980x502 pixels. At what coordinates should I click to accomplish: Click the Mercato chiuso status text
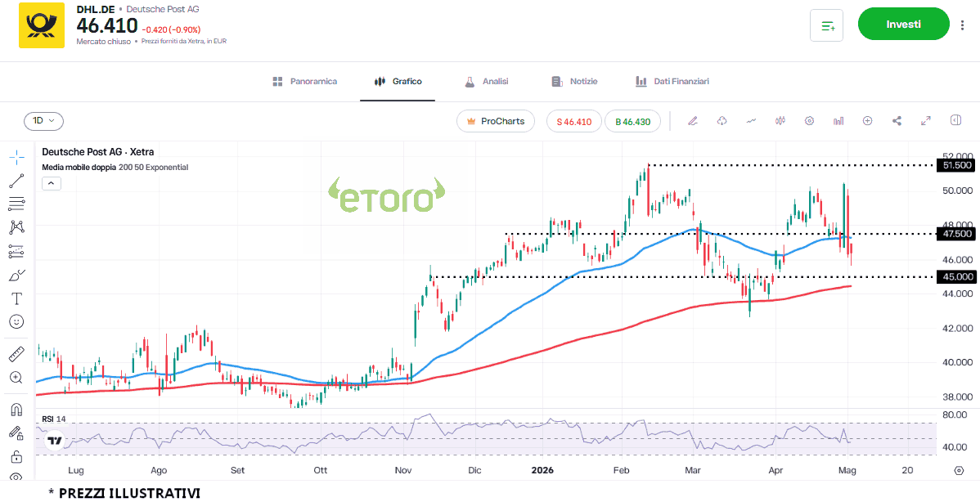click(104, 41)
